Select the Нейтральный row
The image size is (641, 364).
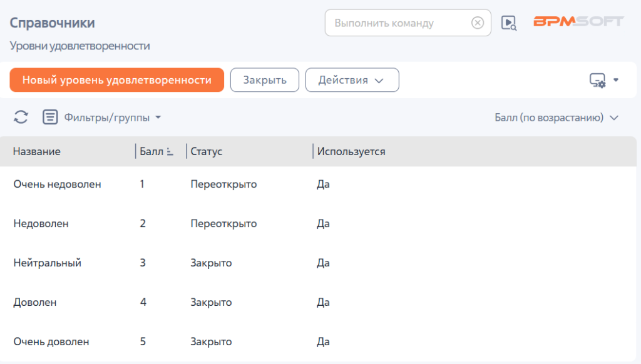coord(318,263)
